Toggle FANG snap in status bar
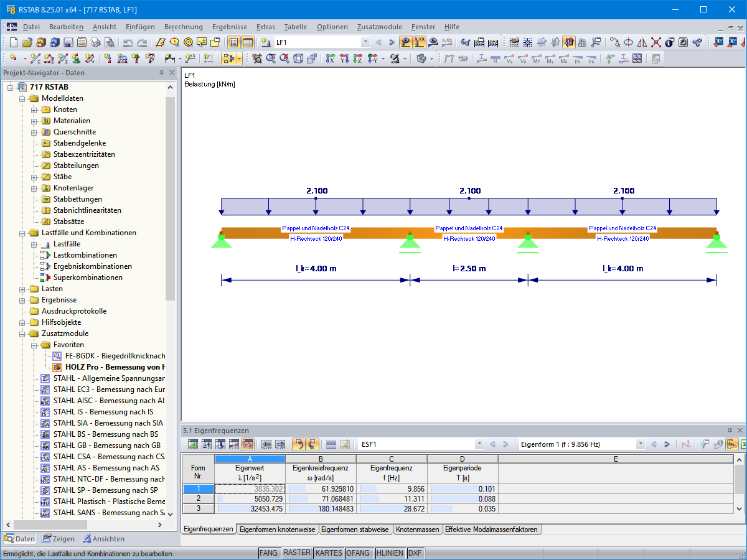The width and height of the screenshot is (747, 560). (269, 553)
